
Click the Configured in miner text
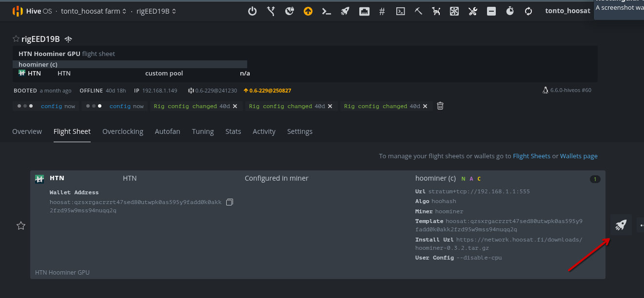point(276,178)
